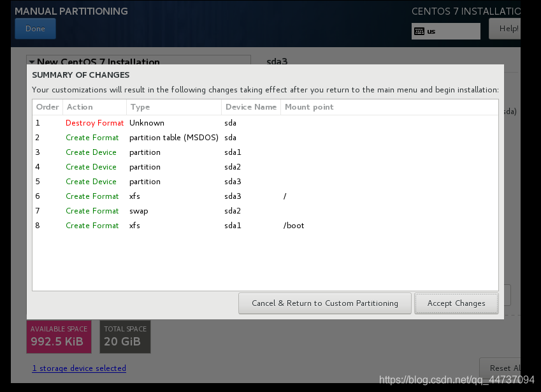Click device name 'sda2' in swap row
This screenshot has height=392, width=541.
point(233,211)
